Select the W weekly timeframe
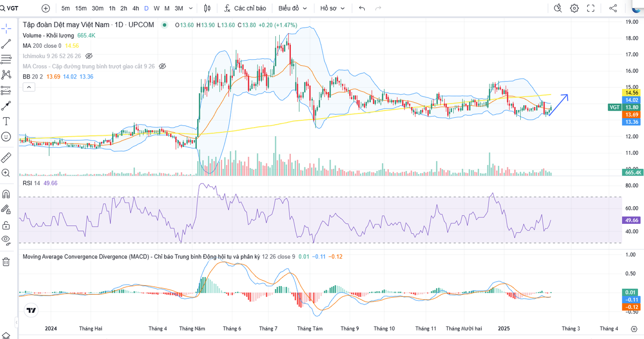 (x=156, y=8)
